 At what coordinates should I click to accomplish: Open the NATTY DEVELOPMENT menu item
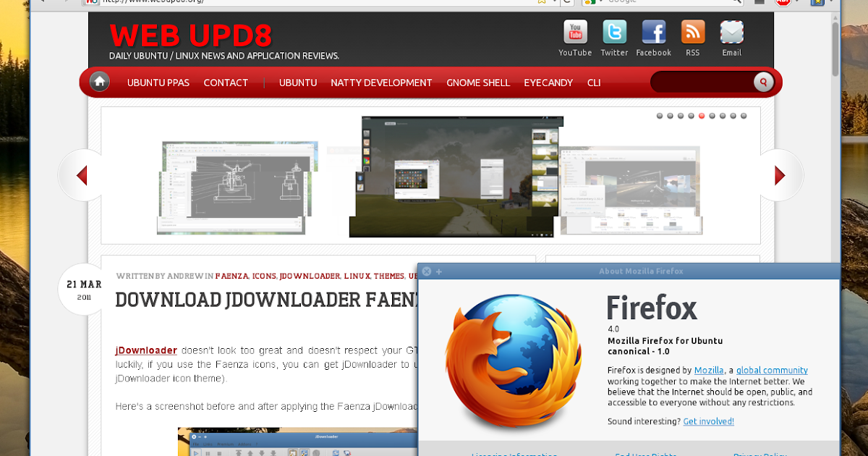[381, 83]
